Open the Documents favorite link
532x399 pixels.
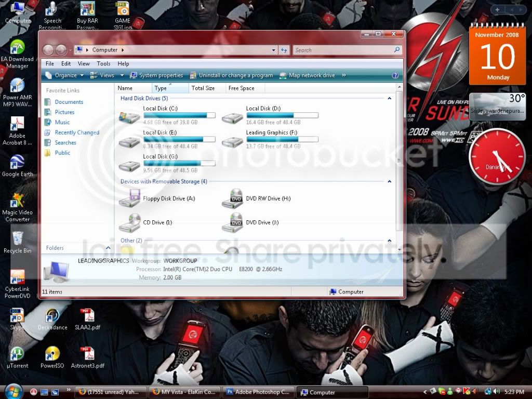click(69, 102)
